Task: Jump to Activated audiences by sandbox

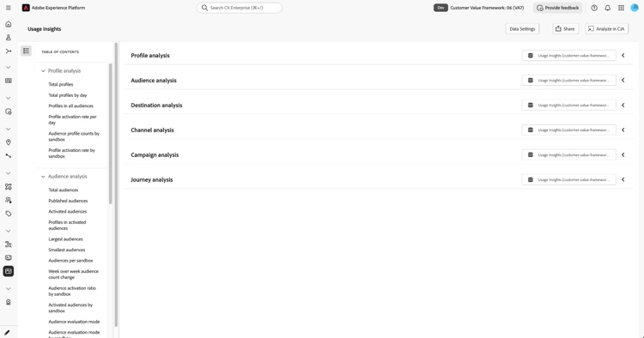Action: click(70, 308)
